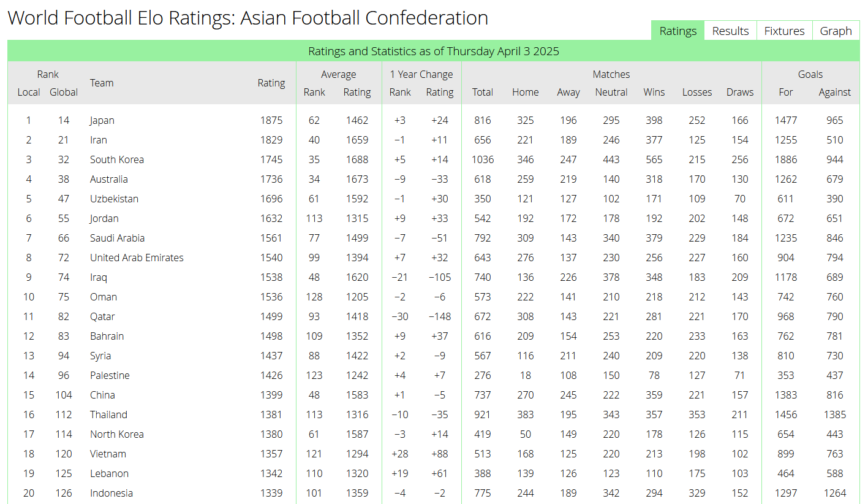Click Saudi Arabia's rating 1561
The height and width of the screenshot is (504, 868).
[x=271, y=238]
